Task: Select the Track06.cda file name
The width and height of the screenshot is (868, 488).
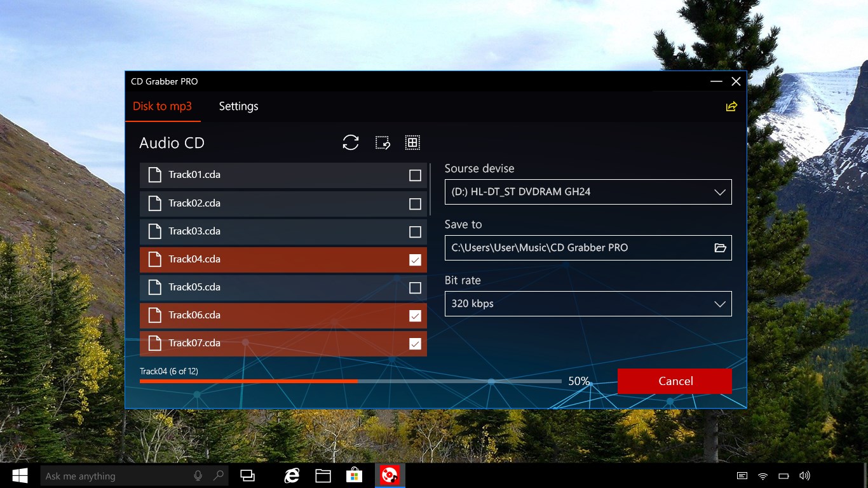Action: pyautogui.click(x=194, y=315)
